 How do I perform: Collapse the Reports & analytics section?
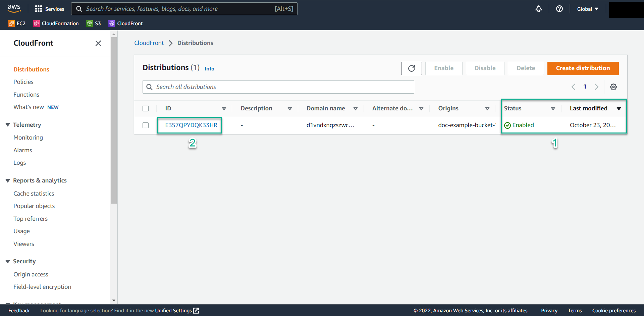coord(8,180)
